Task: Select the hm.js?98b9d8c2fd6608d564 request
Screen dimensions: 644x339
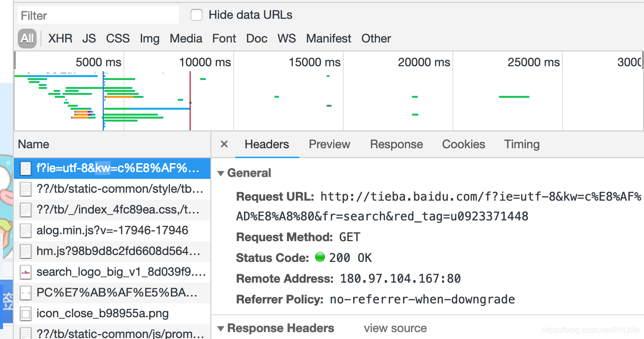Action: coord(112,251)
